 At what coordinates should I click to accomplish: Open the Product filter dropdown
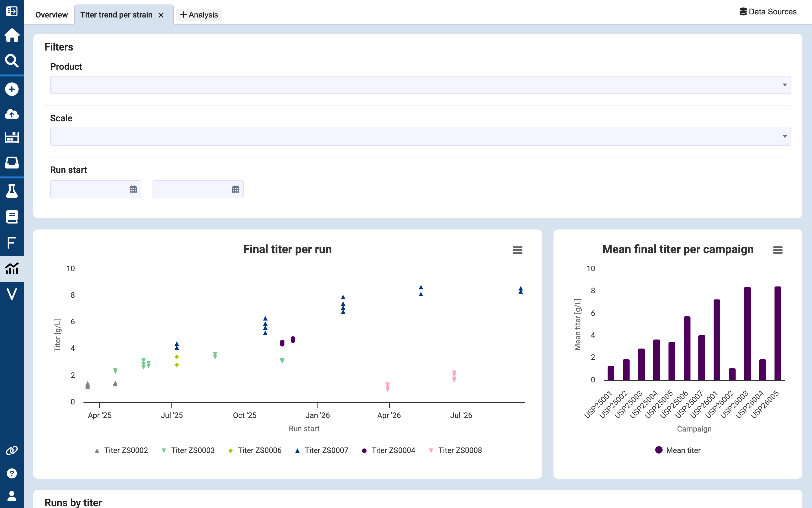[x=420, y=85]
